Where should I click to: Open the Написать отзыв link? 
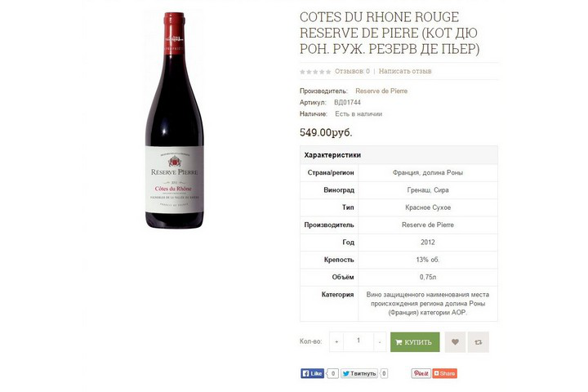405,71
